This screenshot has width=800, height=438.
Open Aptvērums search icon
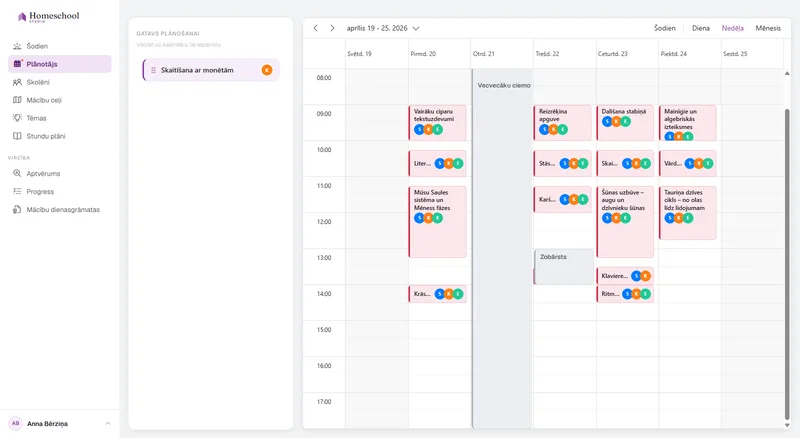click(x=17, y=174)
